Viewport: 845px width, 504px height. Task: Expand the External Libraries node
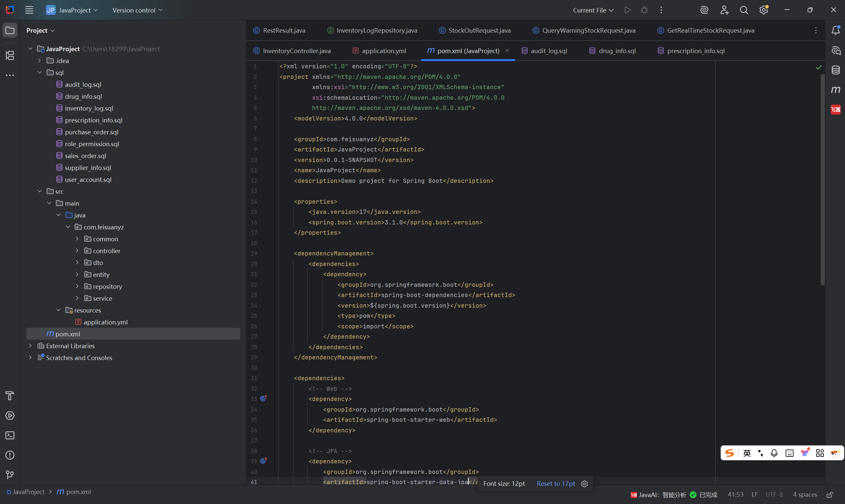coord(30,346)
